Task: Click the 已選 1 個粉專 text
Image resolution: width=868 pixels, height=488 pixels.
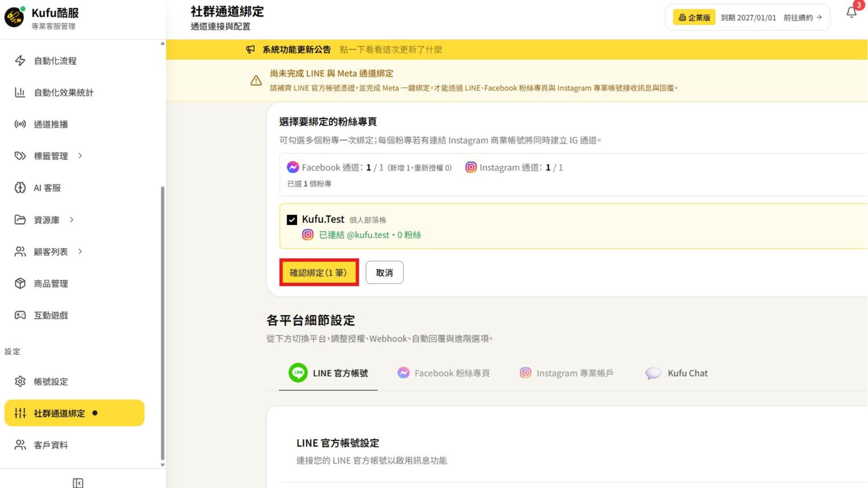Action: click(309, 183)
